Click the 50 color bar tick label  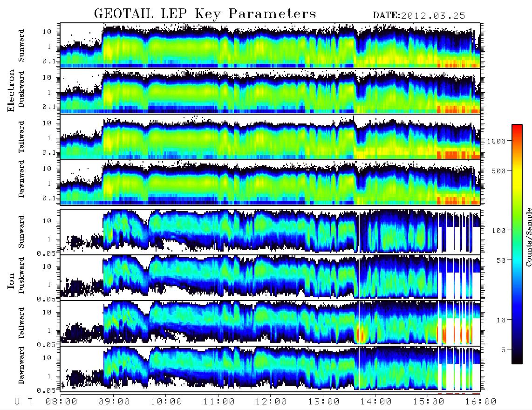tap(500, 260)
